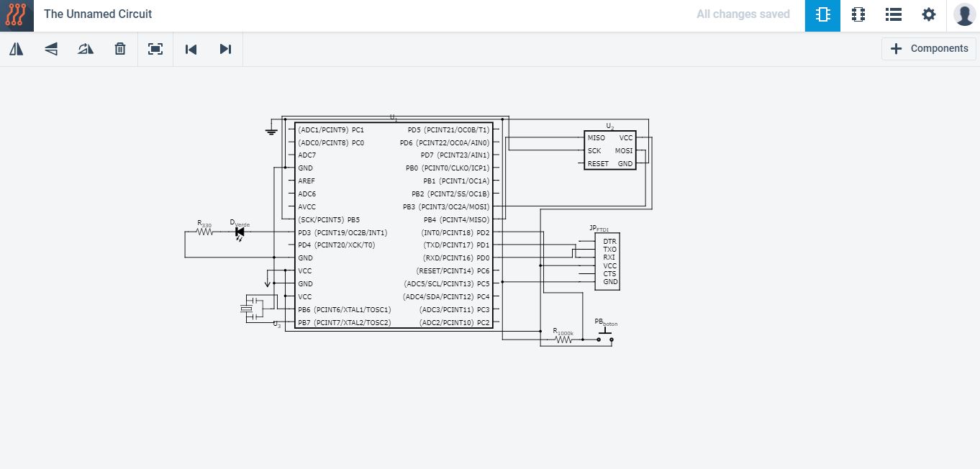
Task: Open the settings gear icon
Action: click(929, 15)
